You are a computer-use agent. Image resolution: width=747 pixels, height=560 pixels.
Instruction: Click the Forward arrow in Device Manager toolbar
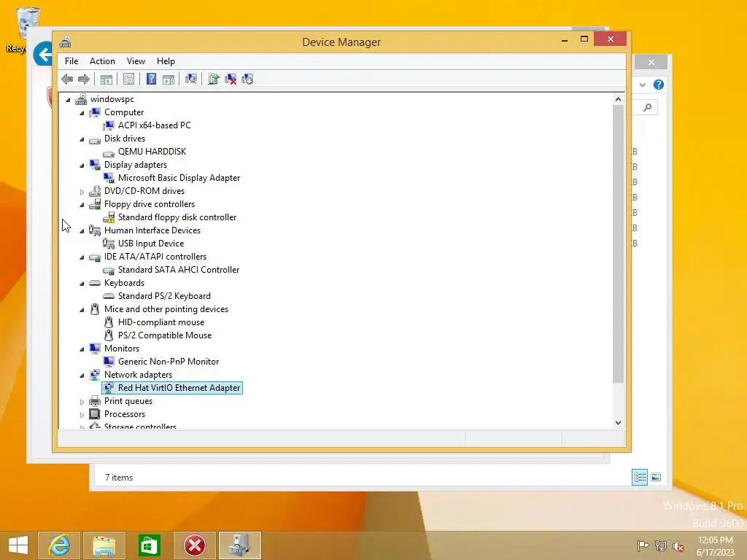click(x=84, y=79)
